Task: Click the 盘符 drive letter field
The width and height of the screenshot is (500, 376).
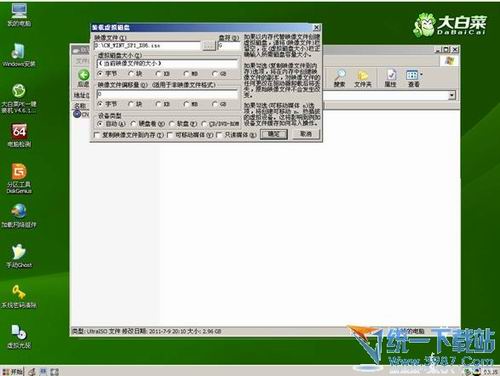Action: (x=229, y=46)
